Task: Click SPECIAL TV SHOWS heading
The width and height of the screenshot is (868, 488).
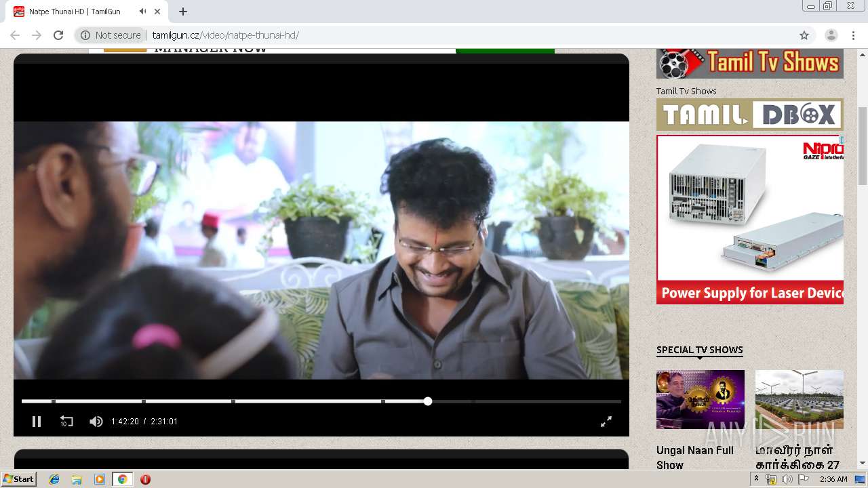Action: [x=700, y=350]
